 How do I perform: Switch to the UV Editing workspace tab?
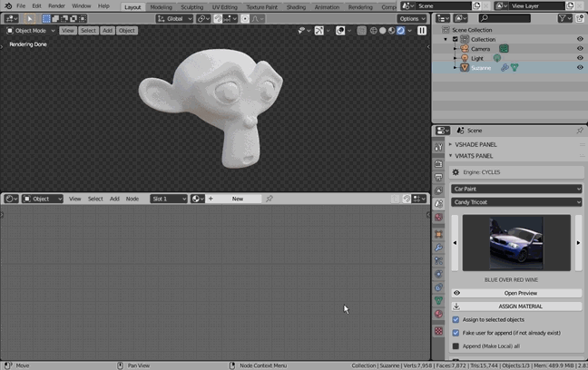pyautogui.click(x=225, y=6)
